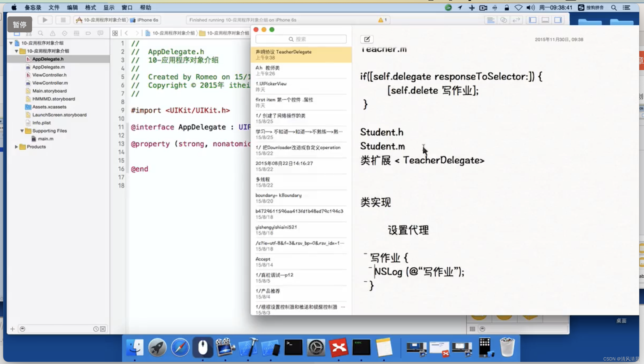Open Terminal from the Dock

[293, 347]
